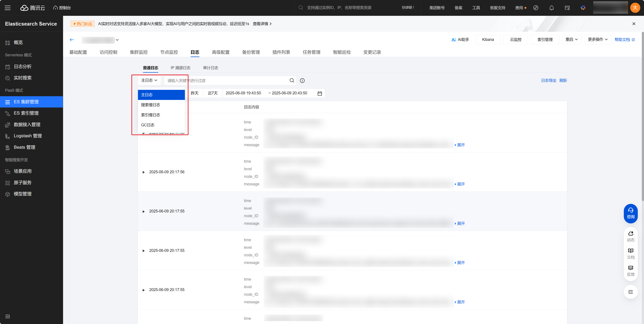Switch to the 节点监控 tab
The height and width of the screenshot is (324, 644).
(169, 52)
